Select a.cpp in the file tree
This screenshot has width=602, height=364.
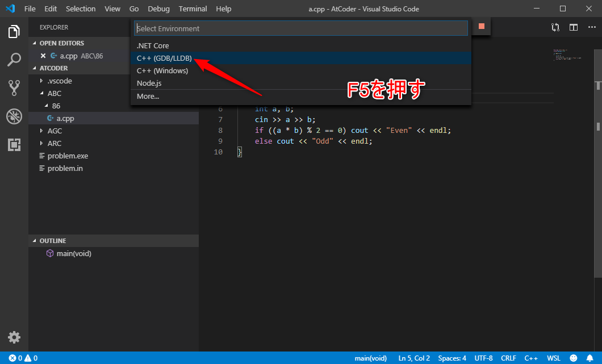[114, 118]
